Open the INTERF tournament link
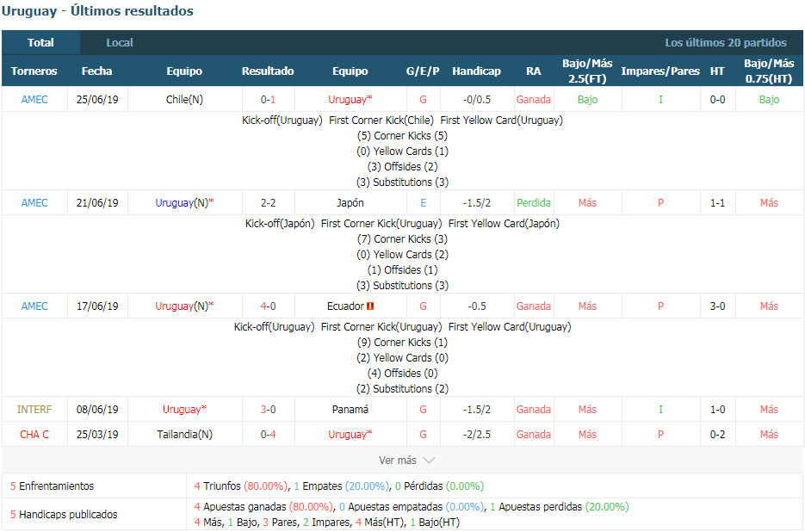The height and width of the screenshot is (532, 805). click(34, 409)
